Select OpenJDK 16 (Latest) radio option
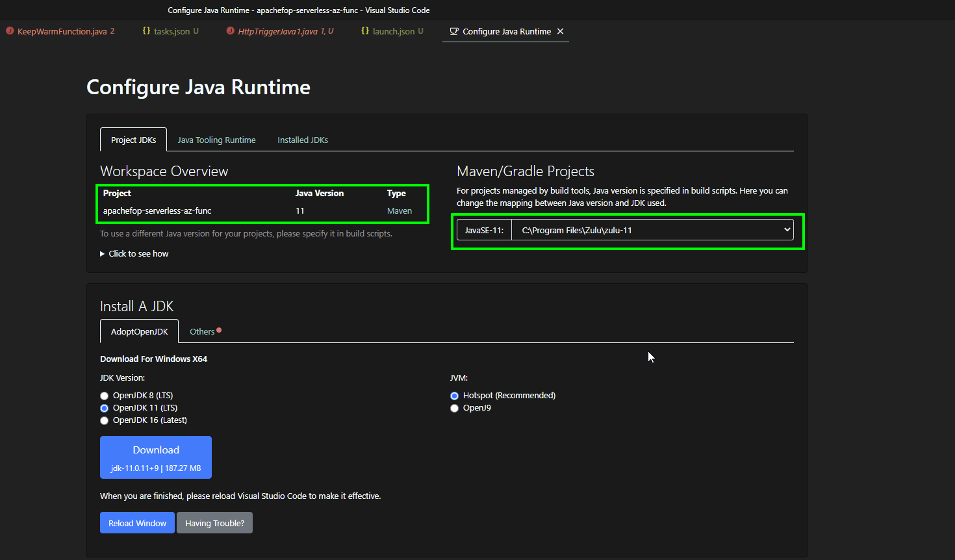 click(x=104, y=420)
